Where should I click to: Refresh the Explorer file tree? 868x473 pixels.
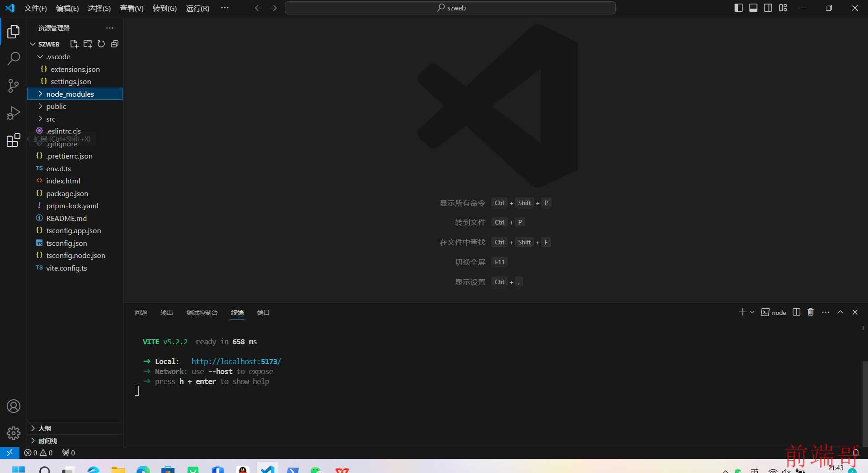101,44
